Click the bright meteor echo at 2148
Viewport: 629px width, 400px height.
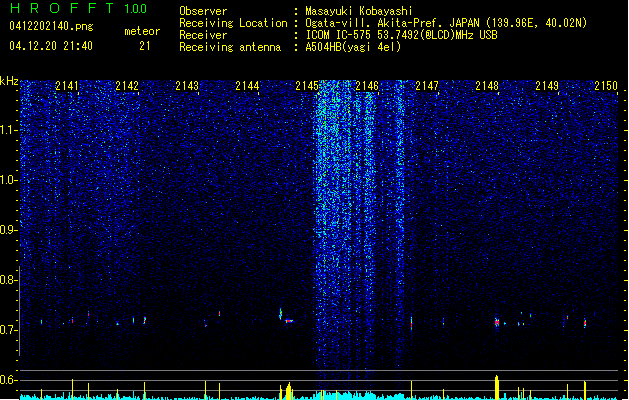(x=497, y=322)
